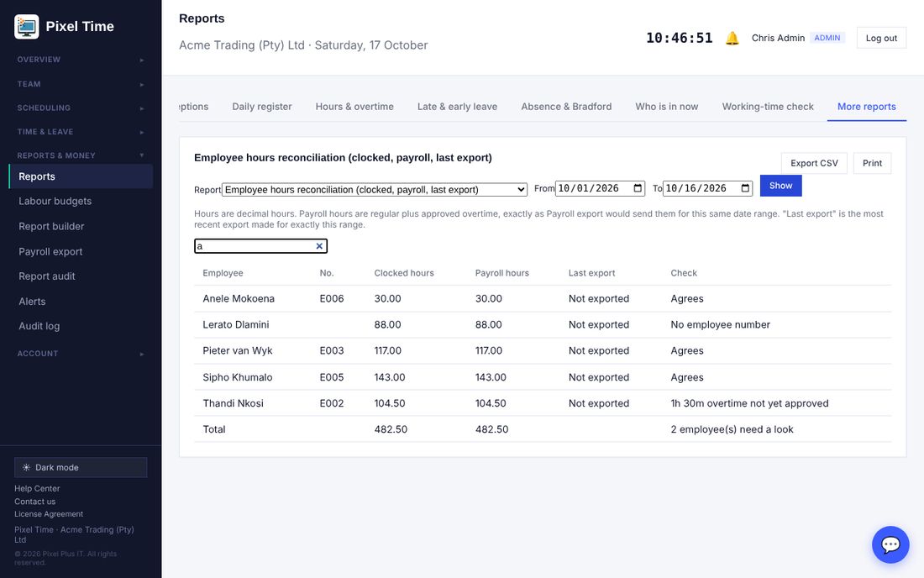
Task: Open the From date calendar picker
Action: (x=638, y=188)
